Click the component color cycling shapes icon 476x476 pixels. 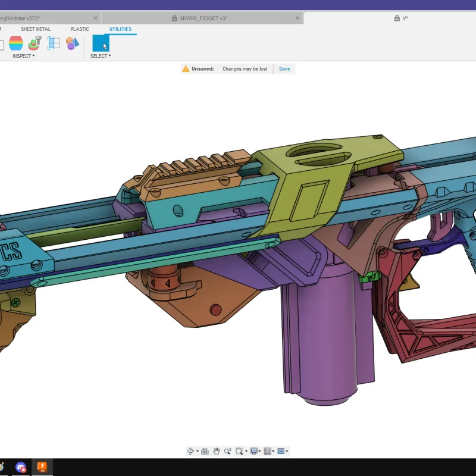point(73,43)
